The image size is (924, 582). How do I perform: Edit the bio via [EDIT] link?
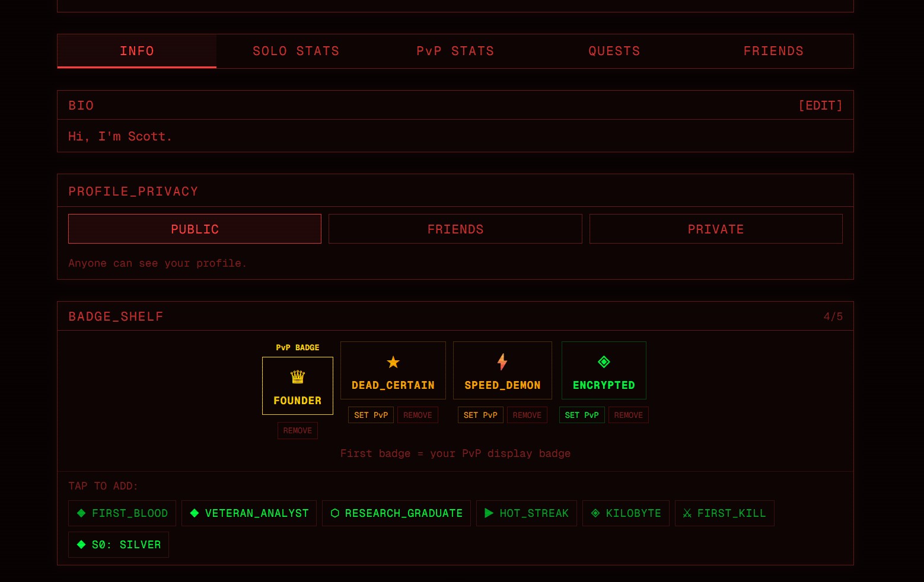pyautogui.click(x=820, y=105)
